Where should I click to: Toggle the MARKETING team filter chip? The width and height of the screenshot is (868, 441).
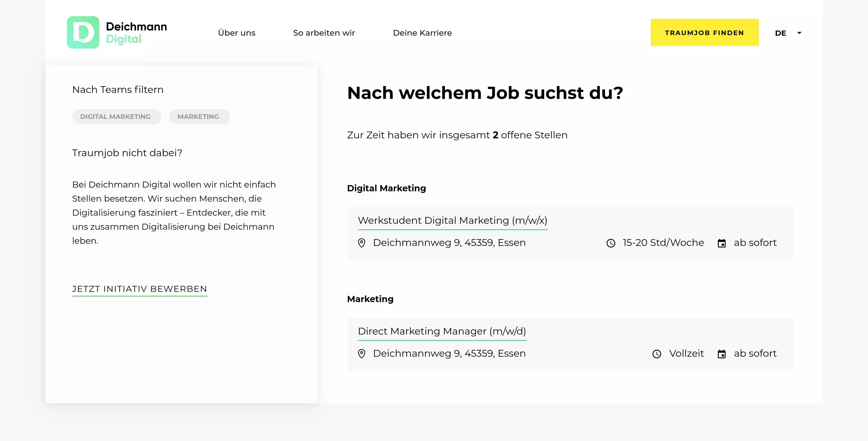coord(199,117)
